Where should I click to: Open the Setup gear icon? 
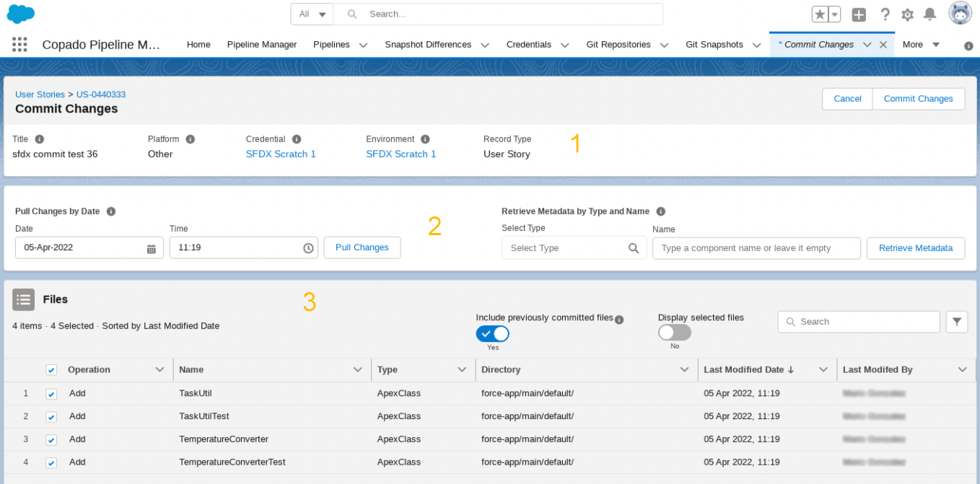pyautogui.click(x=907, y=14)
